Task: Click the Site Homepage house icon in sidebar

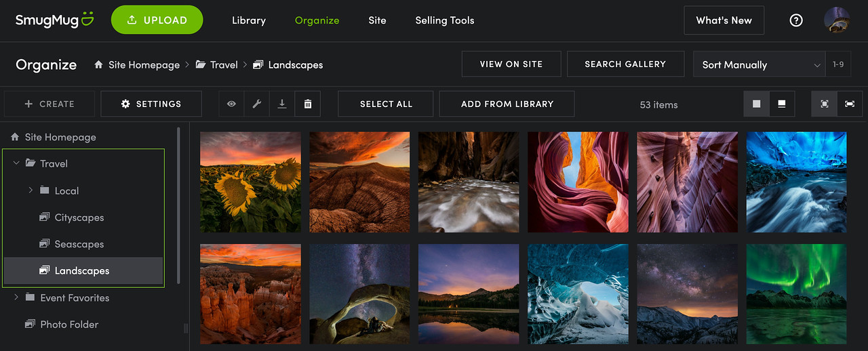Action: [15, 137]
